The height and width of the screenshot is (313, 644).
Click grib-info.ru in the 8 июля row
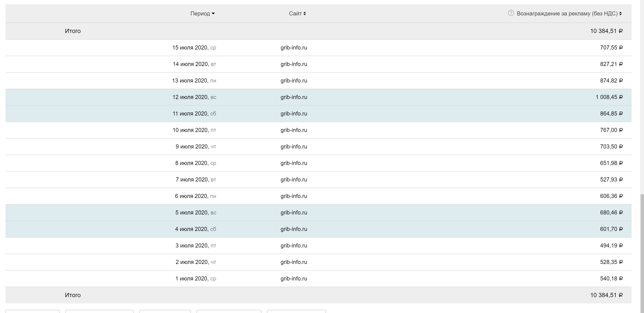pos(294,163)
